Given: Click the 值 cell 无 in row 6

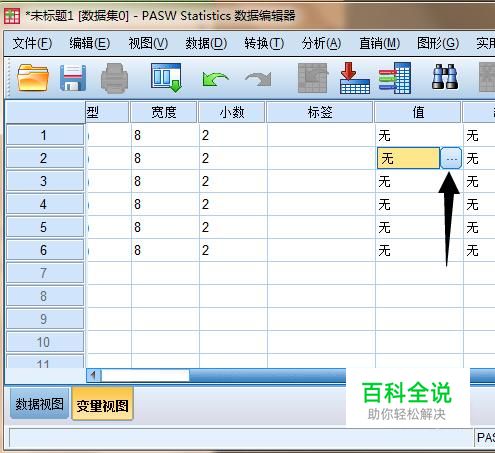Looking at the screenshot, I should 419,250.
